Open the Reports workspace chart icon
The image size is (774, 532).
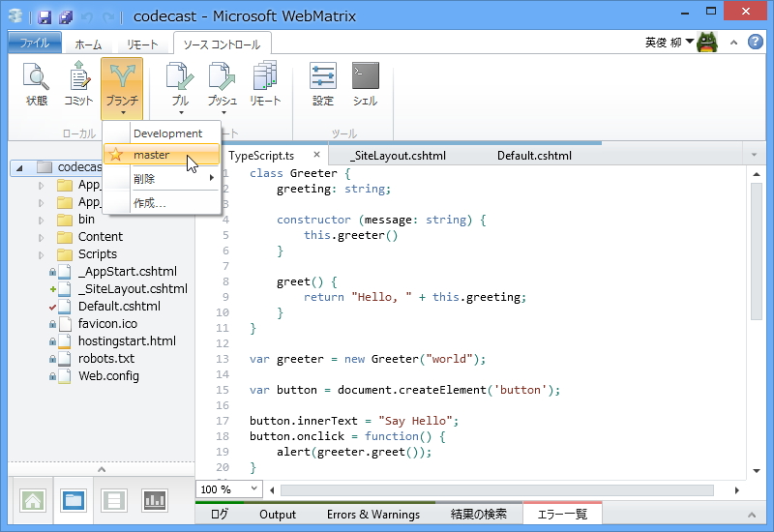155,500
